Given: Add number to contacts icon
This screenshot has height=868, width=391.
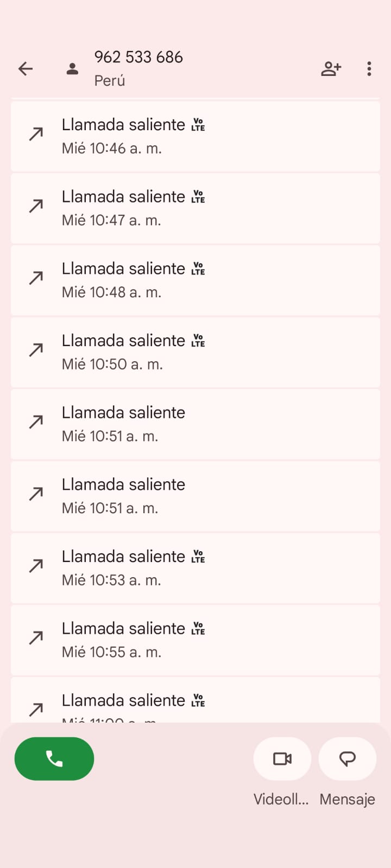Looking at the screenshot, I should point(331,69).
